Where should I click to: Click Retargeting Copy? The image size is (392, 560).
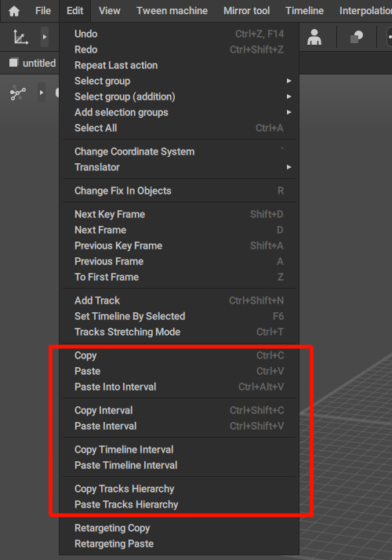[x=179, y=528]
